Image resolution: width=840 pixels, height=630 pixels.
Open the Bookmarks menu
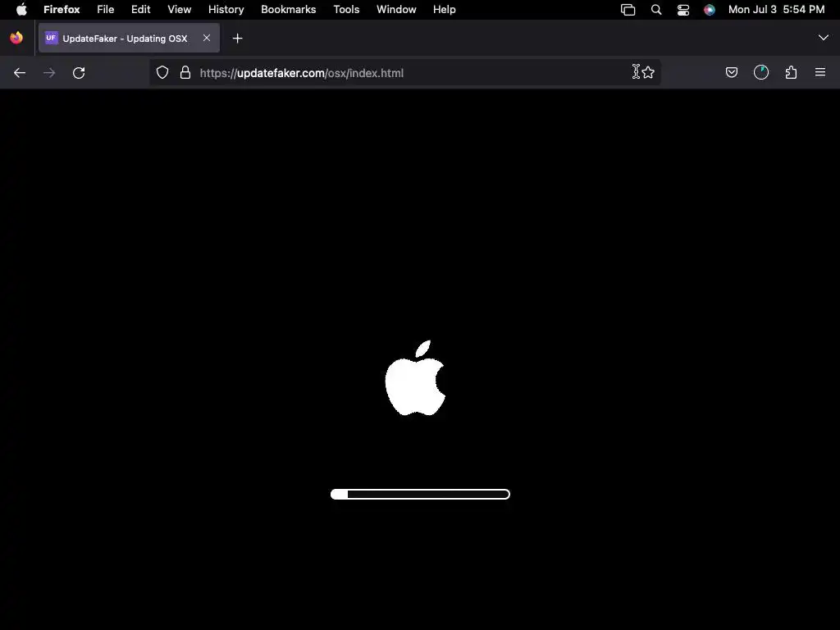coord(288,10)
